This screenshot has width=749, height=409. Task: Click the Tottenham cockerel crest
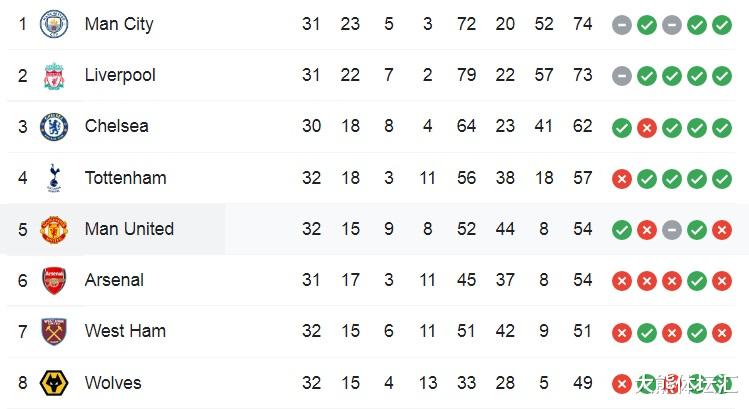[x=54, y=178]
